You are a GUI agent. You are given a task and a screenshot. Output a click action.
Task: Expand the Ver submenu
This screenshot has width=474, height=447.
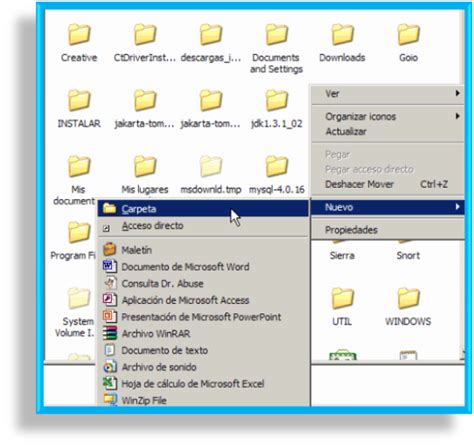coord(388,94)
